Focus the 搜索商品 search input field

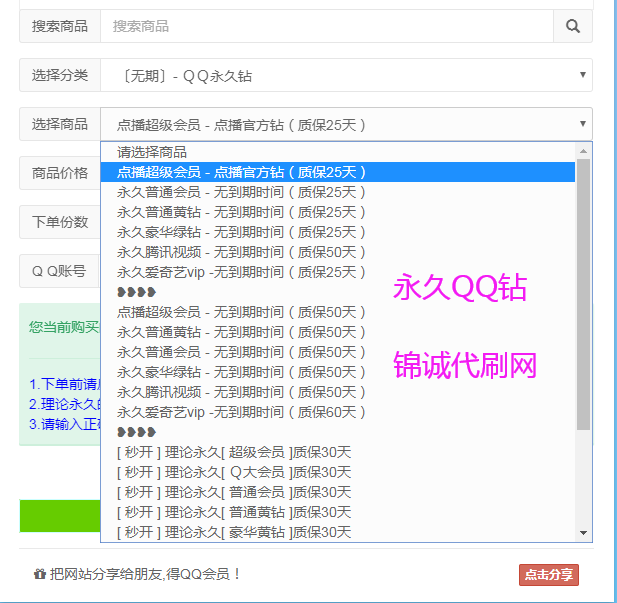tap(326, 27)
